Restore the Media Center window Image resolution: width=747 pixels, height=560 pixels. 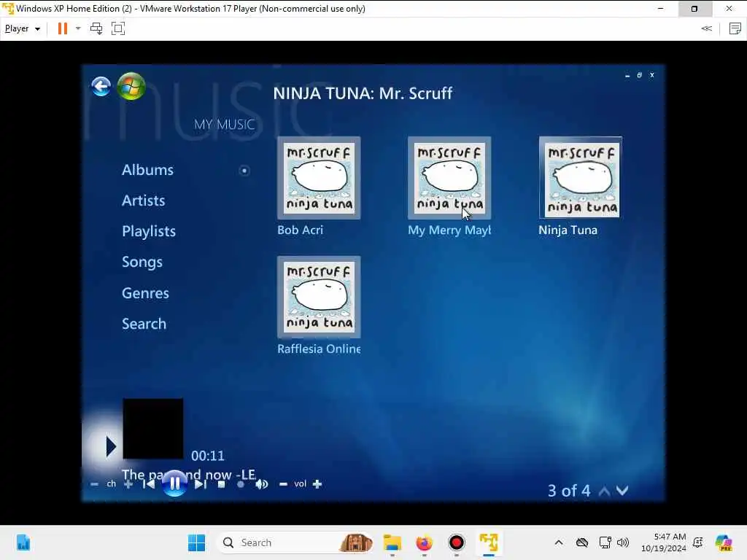click(639, 75)
